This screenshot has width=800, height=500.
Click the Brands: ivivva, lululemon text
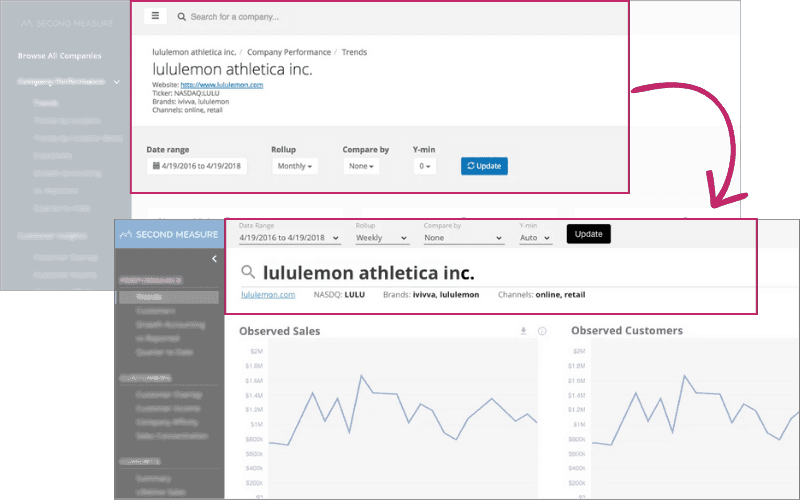click(431, 294)
